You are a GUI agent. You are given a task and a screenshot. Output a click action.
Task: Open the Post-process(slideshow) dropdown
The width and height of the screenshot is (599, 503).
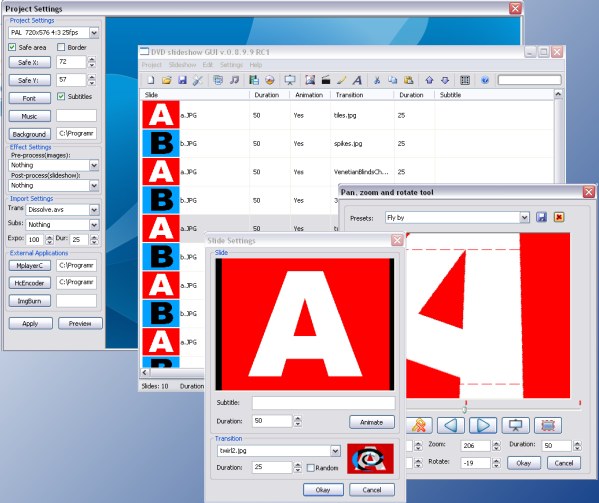pyautogui.click(x=94, y=186)
